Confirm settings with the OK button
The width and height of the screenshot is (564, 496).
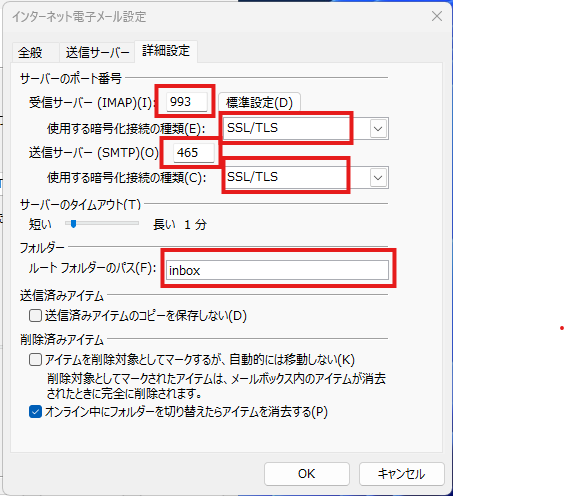(307, 474)
